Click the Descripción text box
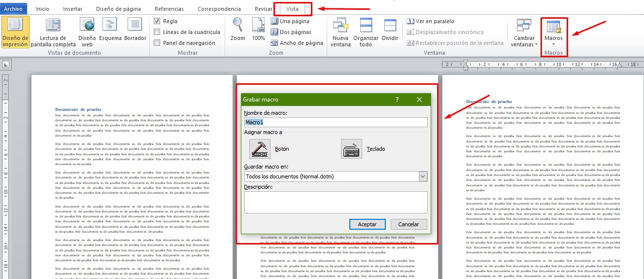This screenshot has height=279, width=644. [336, 203]
